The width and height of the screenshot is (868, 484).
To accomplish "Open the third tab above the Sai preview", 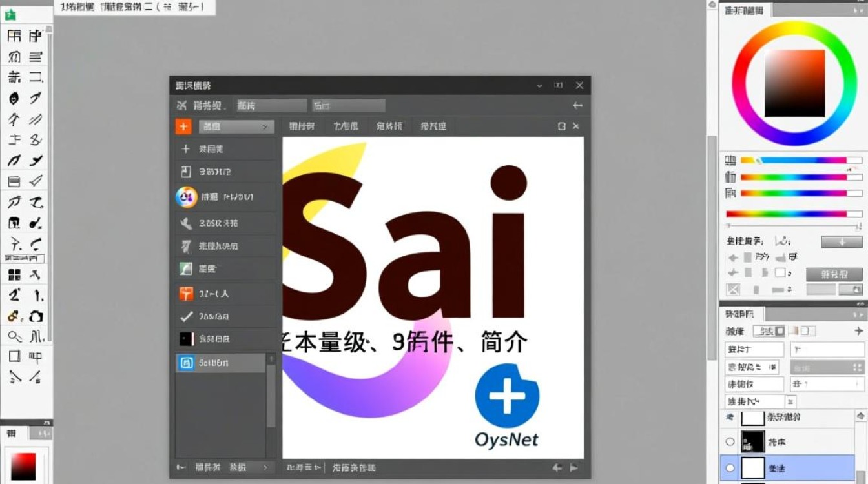I will pyautogui.click(x=389, y=126).
